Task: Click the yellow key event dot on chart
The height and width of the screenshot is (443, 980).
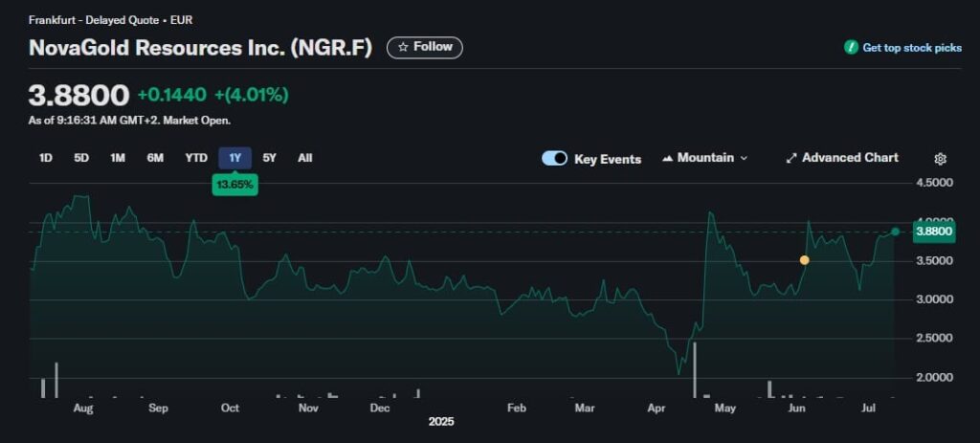Action: (x=804, y=260)
